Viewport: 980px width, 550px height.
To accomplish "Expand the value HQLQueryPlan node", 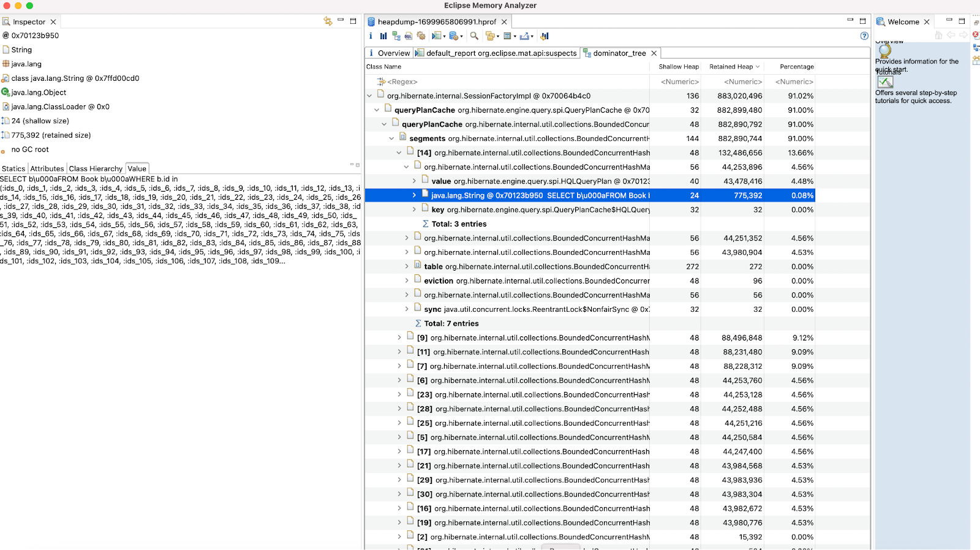I will (414, 181).
